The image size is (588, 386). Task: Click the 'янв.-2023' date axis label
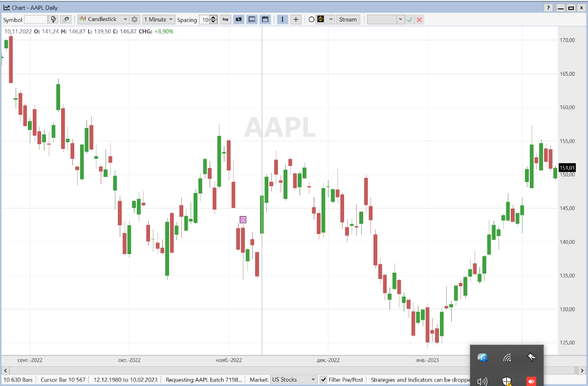(x=427, y=361)
